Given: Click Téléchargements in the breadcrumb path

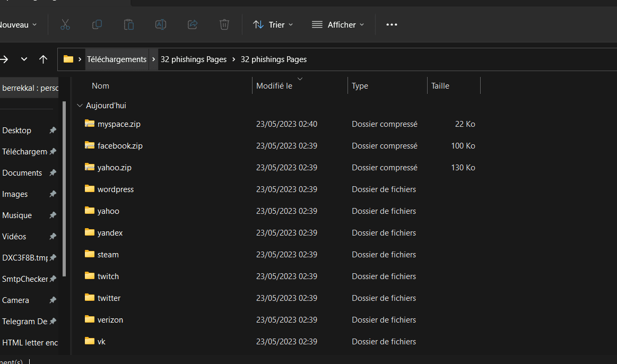Looking at the screenshot, I should (116, 59).
